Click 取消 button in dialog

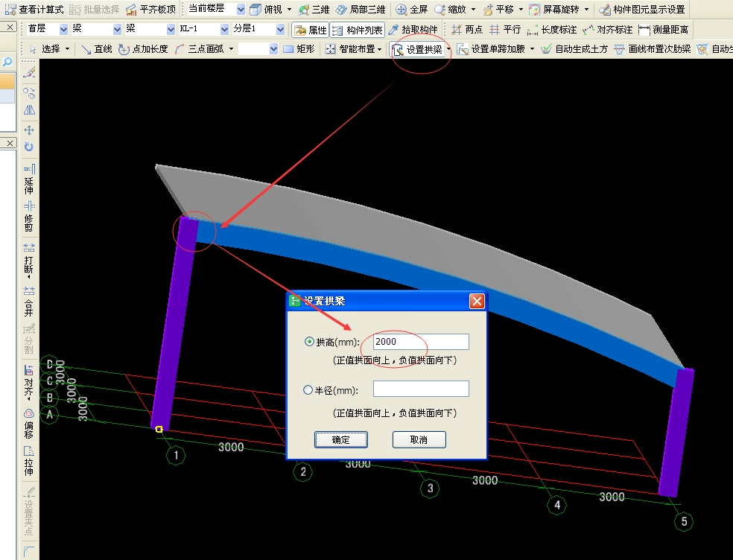point(419,439)
